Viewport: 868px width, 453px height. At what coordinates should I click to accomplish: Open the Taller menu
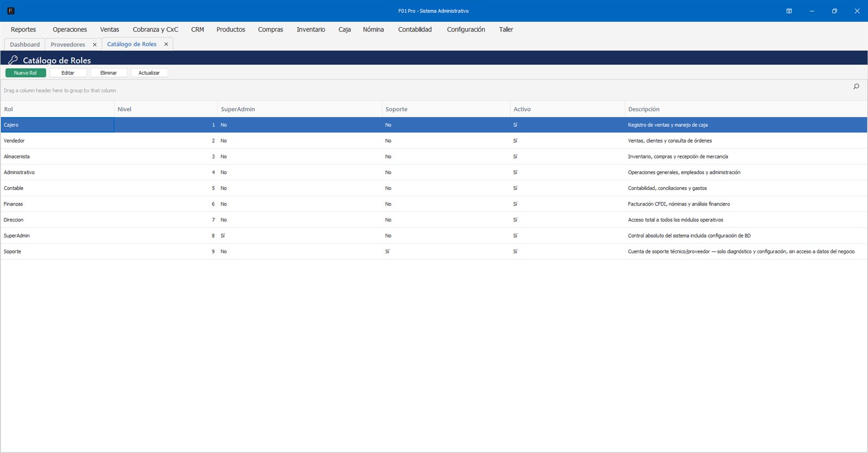(x=506, y=29)
